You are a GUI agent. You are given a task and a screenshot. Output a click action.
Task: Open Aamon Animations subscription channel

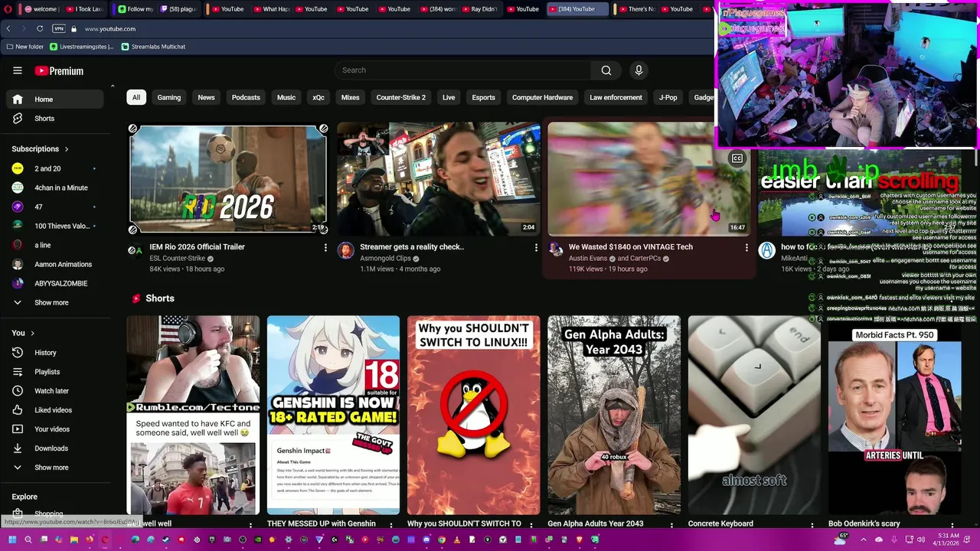[x=54, y=264]
